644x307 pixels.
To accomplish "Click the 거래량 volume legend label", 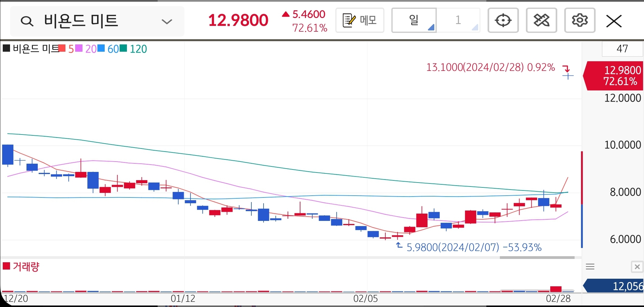I will point(26,267).
